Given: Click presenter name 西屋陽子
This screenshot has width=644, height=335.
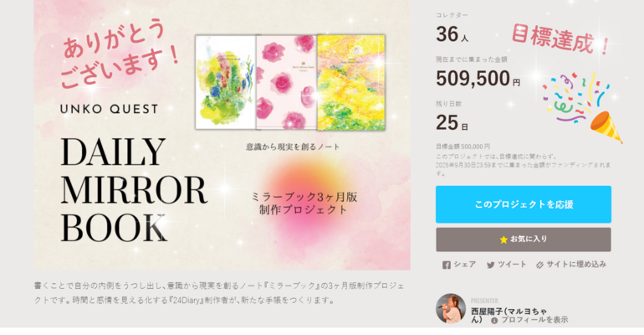Looking at the screenshot, I should (x=484, y=312).
